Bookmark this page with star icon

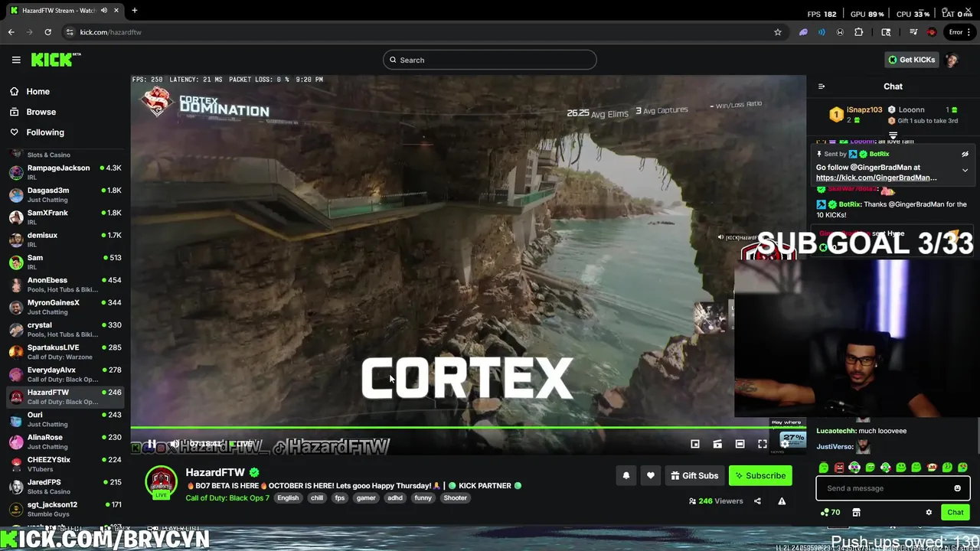[778, 32]
